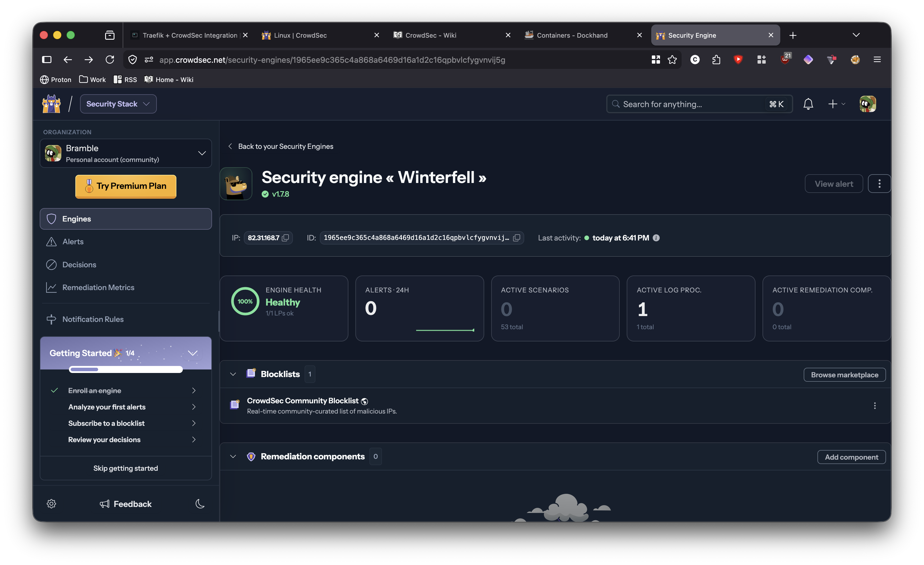Toggle the browser sidebar
Viewport: 924px width, 565px height.
46,60
